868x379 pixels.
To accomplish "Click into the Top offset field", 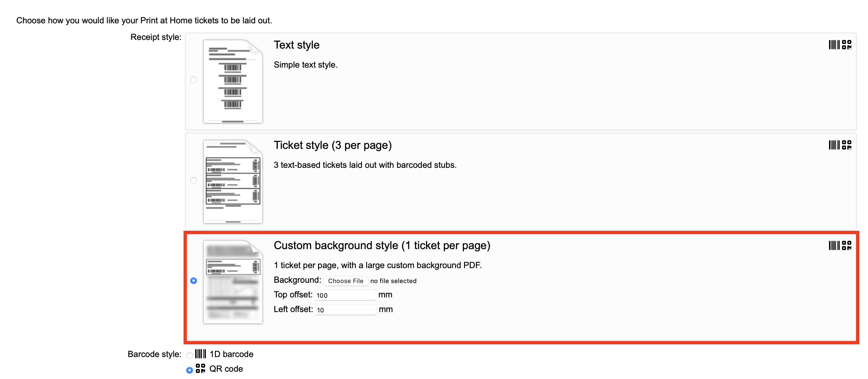I will (x=345, y=295).
